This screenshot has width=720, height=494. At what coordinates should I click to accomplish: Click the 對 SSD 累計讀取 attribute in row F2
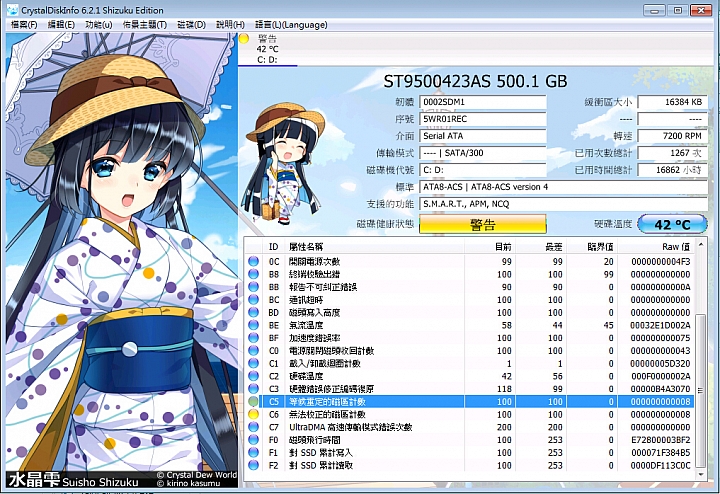point(321,465)
